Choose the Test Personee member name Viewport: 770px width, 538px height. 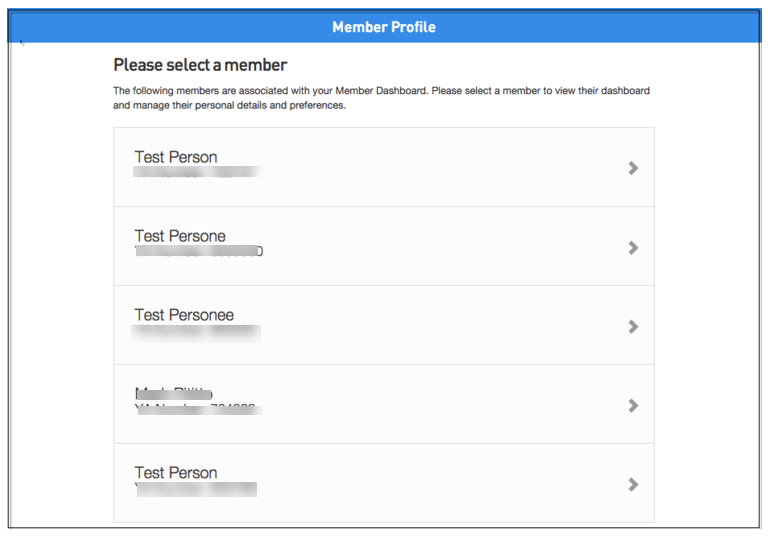click(x=184, y=315)
